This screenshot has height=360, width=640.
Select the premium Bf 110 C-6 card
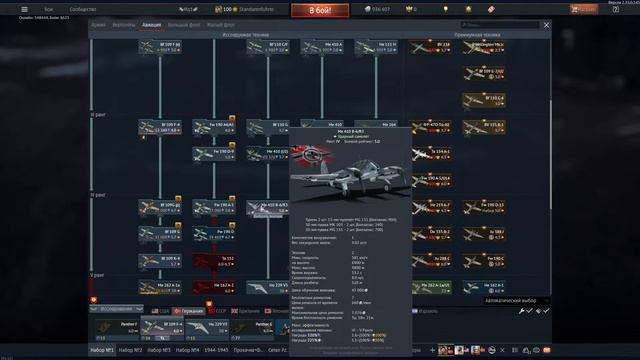pyautogui.click(x=484, y=100)
